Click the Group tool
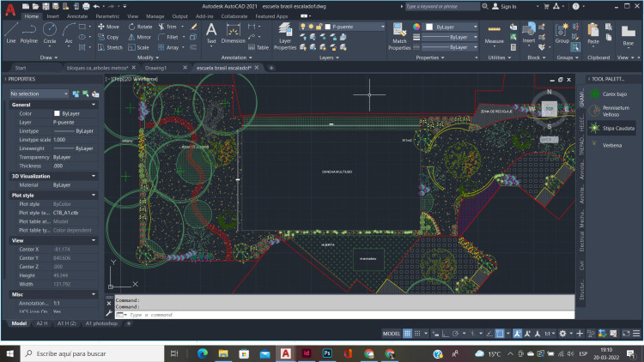 (562, 33)
